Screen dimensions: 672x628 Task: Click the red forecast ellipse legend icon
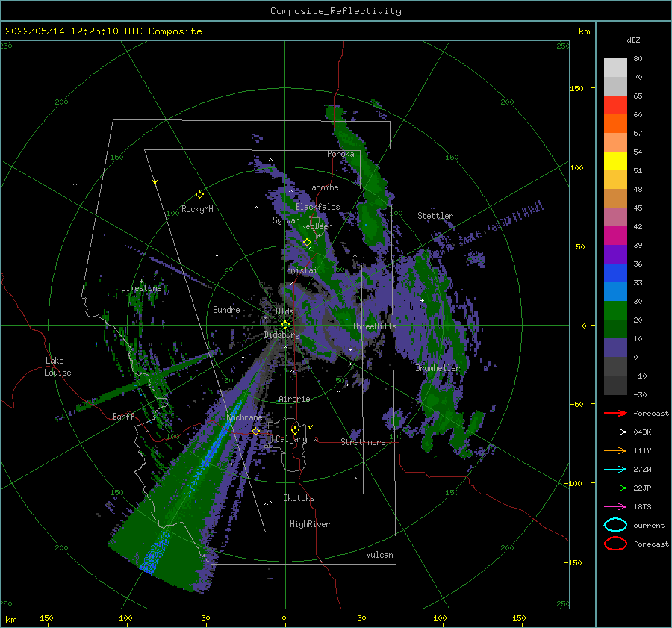pos(615,544)
